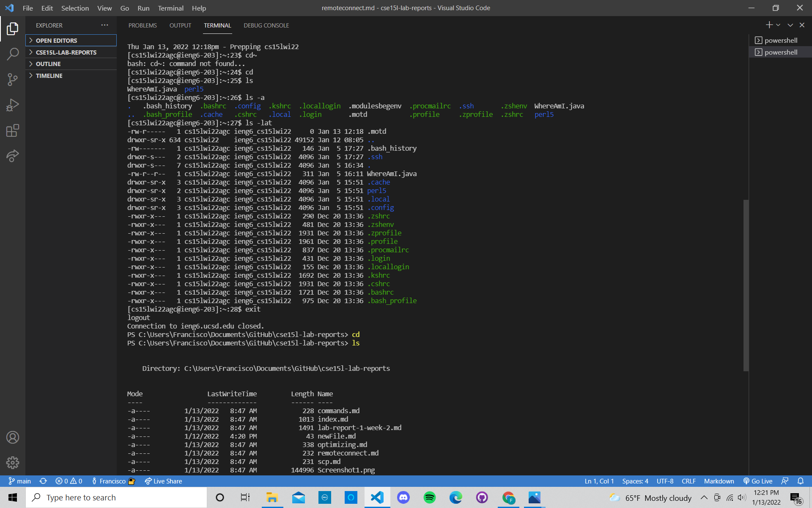Open the Windows Start menu
Image resolution: width=812 pixels, height=508 pixels.
click(x=13, y=497)
